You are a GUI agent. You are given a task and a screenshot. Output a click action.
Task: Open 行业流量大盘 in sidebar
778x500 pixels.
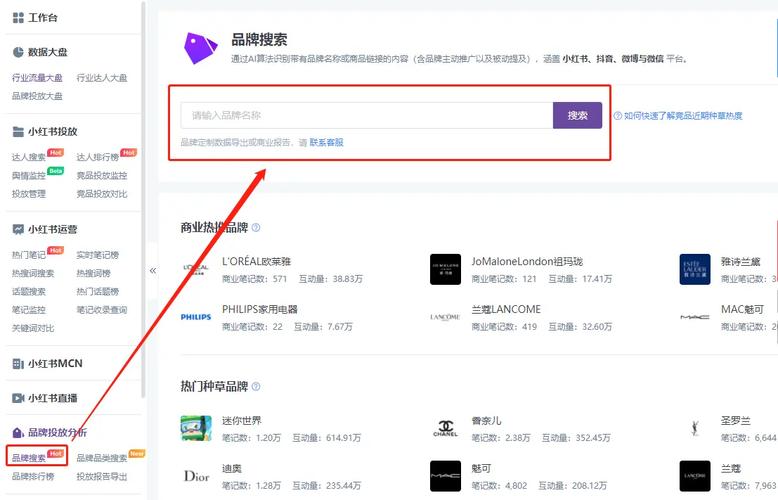click(37, 78)
